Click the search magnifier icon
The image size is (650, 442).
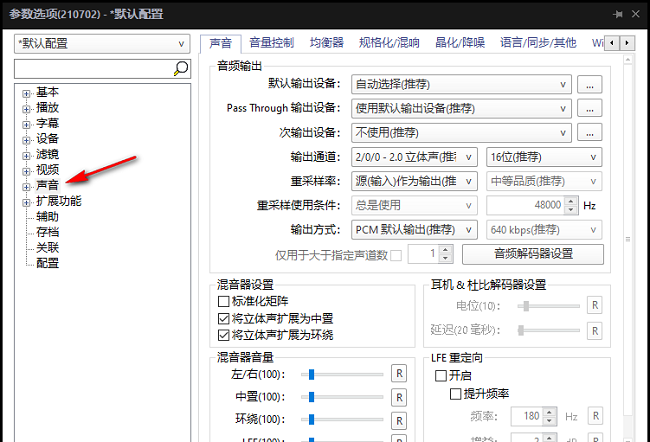tap(181, 68)
